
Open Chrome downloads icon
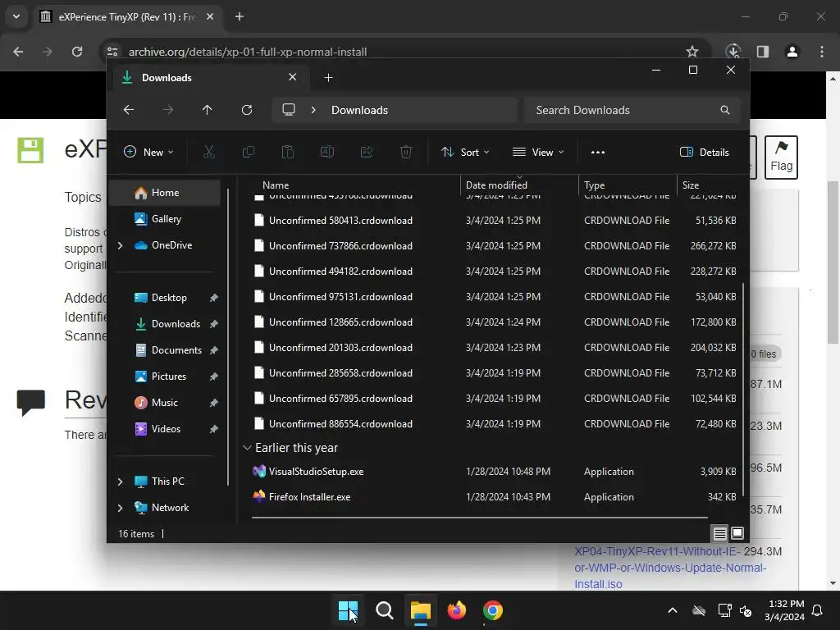pos(733,52)
